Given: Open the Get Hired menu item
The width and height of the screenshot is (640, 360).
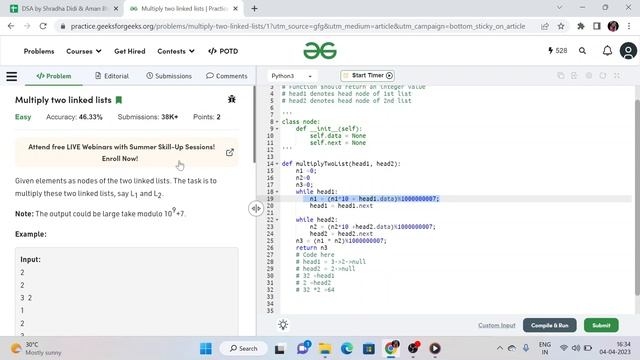Looking at the screenshot, I should click(130, 51).
